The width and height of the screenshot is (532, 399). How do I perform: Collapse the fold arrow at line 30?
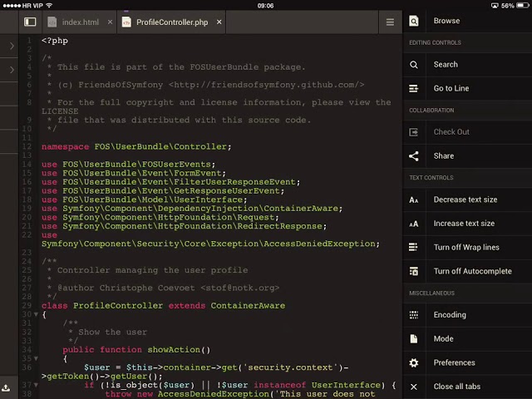pos(36,314)
